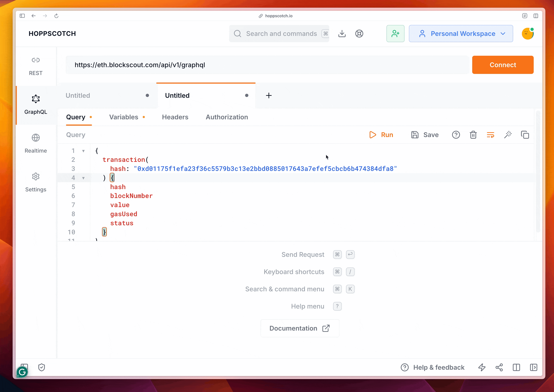Image resolution: width=554 pixels, height=392 pixels.
Task: Click the hoppscotch.io address bar
Action: [x=275, y=16]
